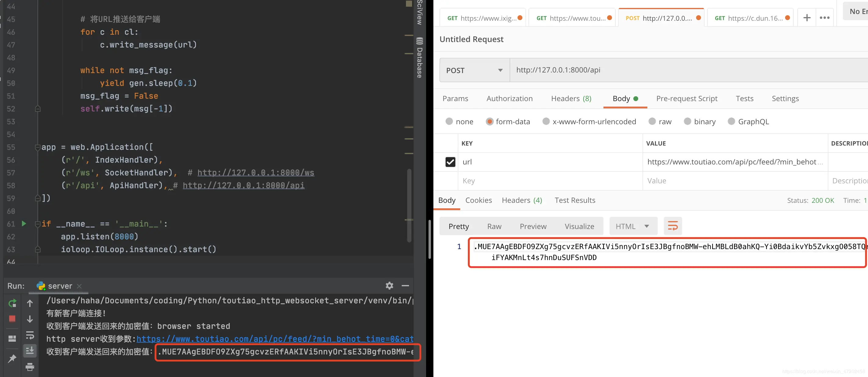
Task: Select the raw body type radio
Action: pos(652,122)
